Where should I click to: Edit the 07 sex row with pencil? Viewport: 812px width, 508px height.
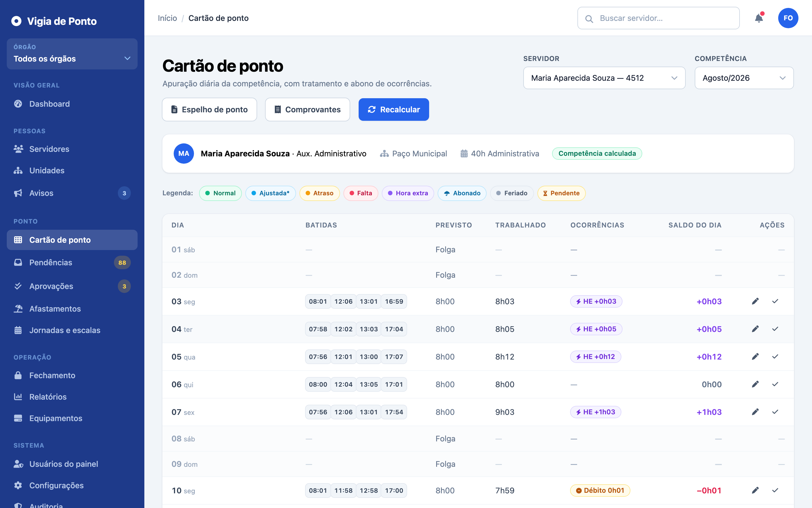coord(755,412)
